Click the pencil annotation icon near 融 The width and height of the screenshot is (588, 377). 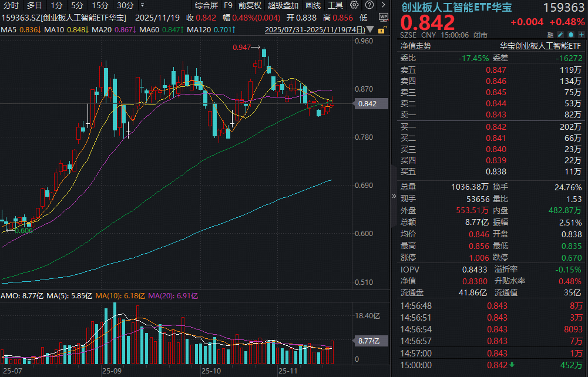pos(560,35)
